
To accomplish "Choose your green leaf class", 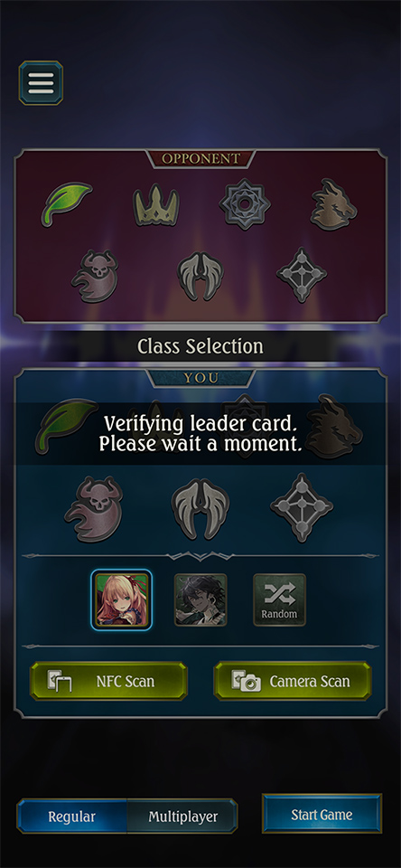I will (66, 425).
